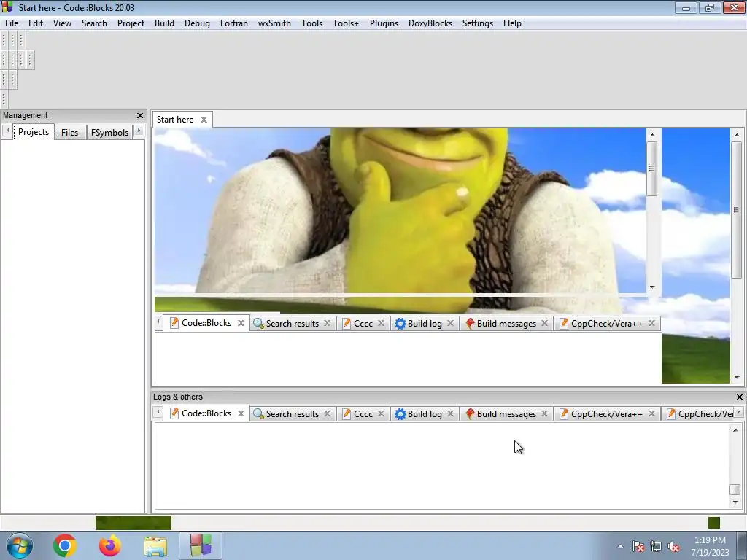
Task: Open the network tray icon
Action: (656, 547)
